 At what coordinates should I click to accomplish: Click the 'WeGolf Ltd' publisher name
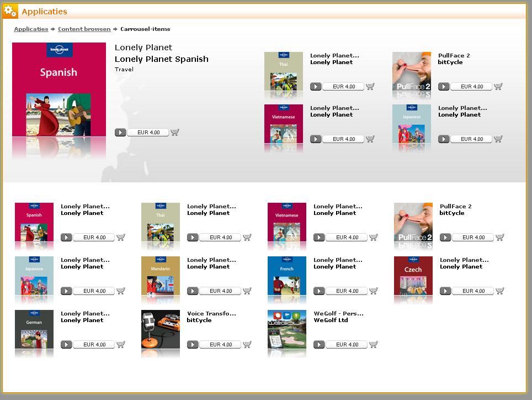(x=331, y=320)
